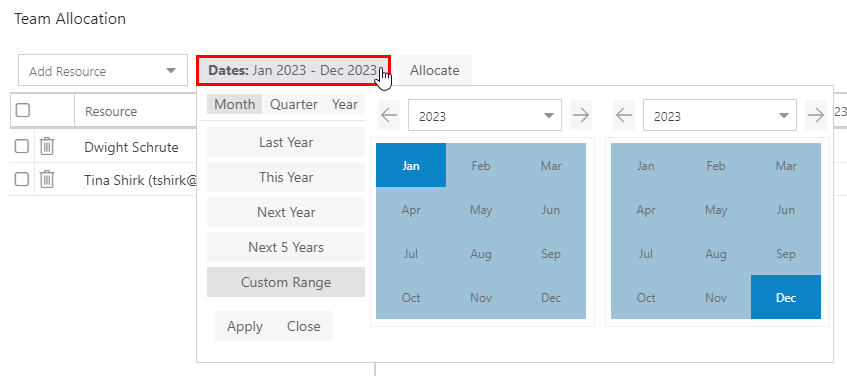
Task: Check the Tina Shirk row checkbox
Action: point(22,179)
